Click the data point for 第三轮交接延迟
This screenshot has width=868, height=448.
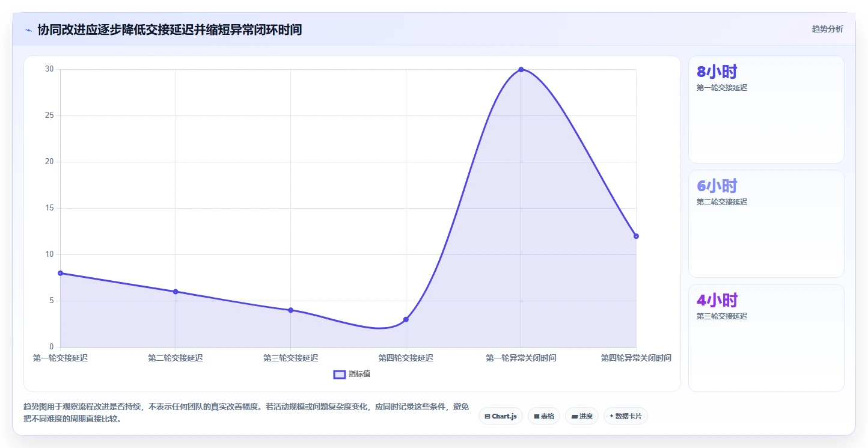click(290, 310)
